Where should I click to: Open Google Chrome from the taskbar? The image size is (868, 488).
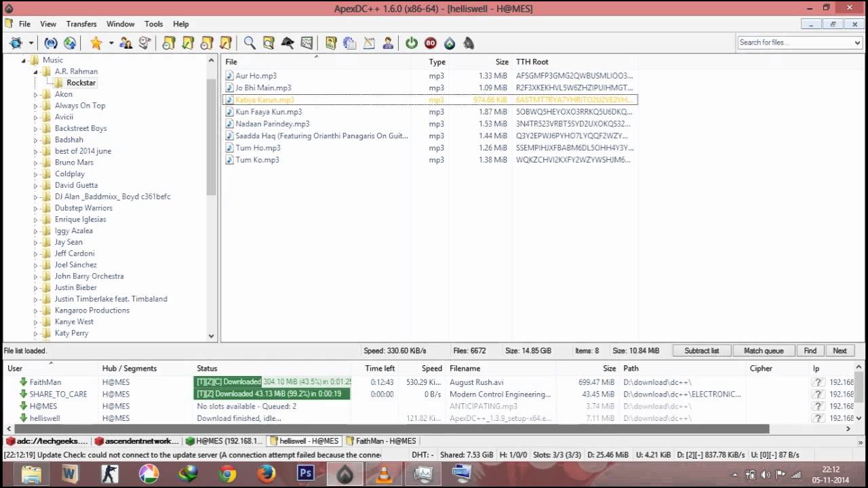(227, 473)
